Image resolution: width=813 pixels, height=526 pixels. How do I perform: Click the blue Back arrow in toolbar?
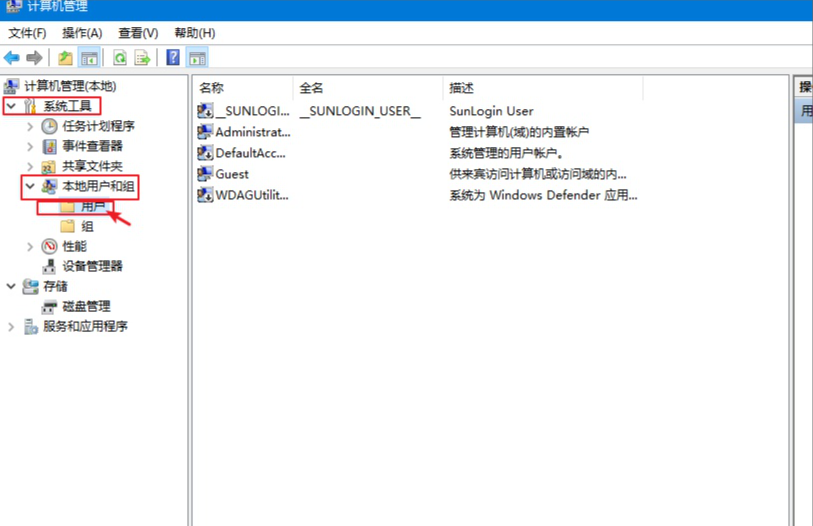pos(12,58)
